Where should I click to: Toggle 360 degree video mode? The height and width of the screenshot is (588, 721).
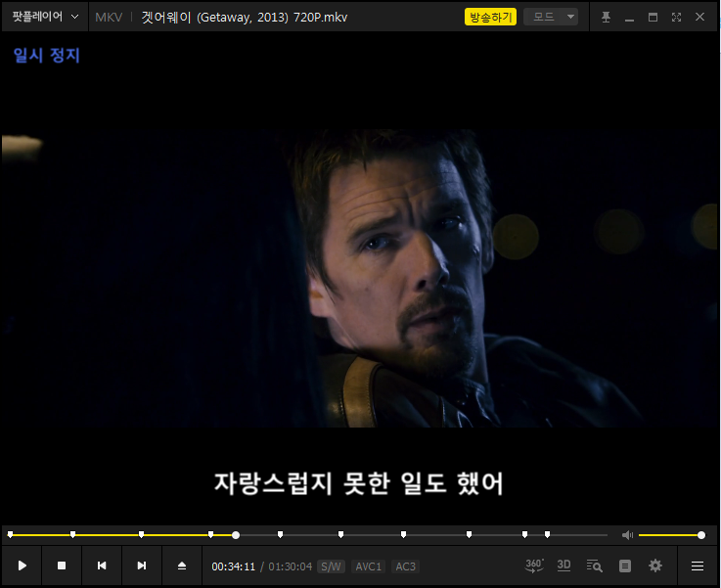click(534, 565)
